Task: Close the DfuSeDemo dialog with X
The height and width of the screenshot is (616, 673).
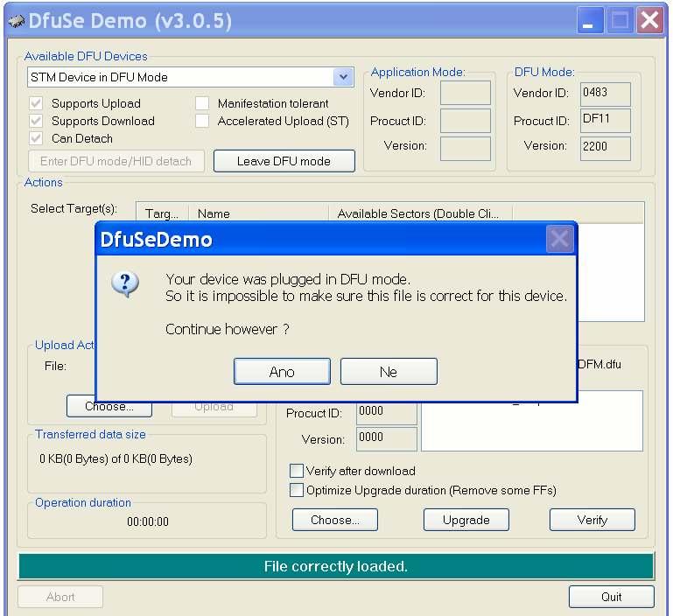Action: [559, 239]
